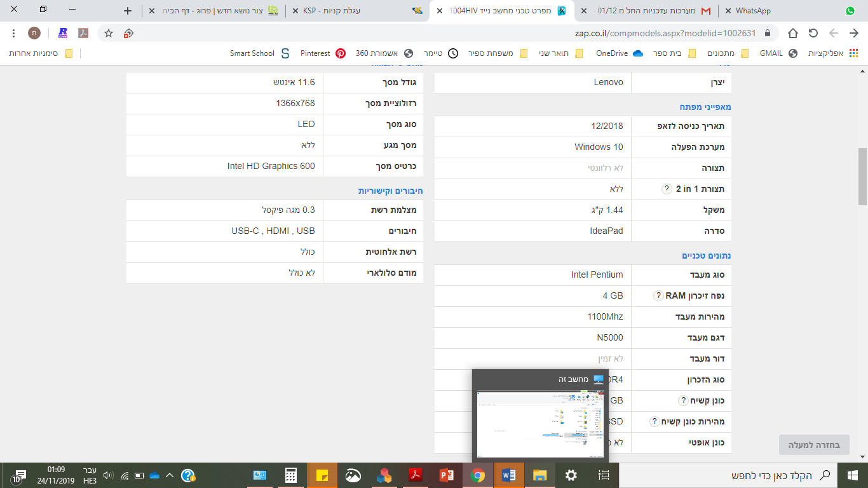
Task: Open the Adobe Acrobat extension icon
Action: pyautogui.click(x=83, y=33)
